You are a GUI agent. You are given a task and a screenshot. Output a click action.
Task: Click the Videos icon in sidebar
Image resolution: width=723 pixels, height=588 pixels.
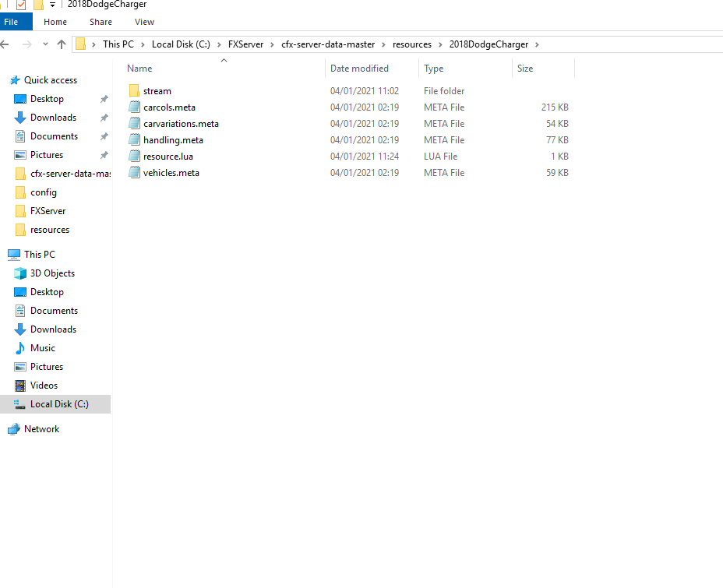tap(19, 386)
